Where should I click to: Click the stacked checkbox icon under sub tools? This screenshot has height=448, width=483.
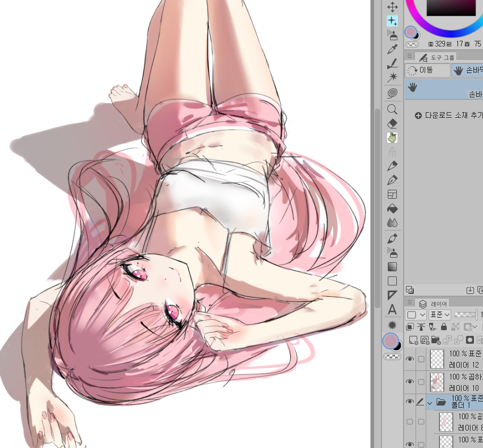[410, 290]
